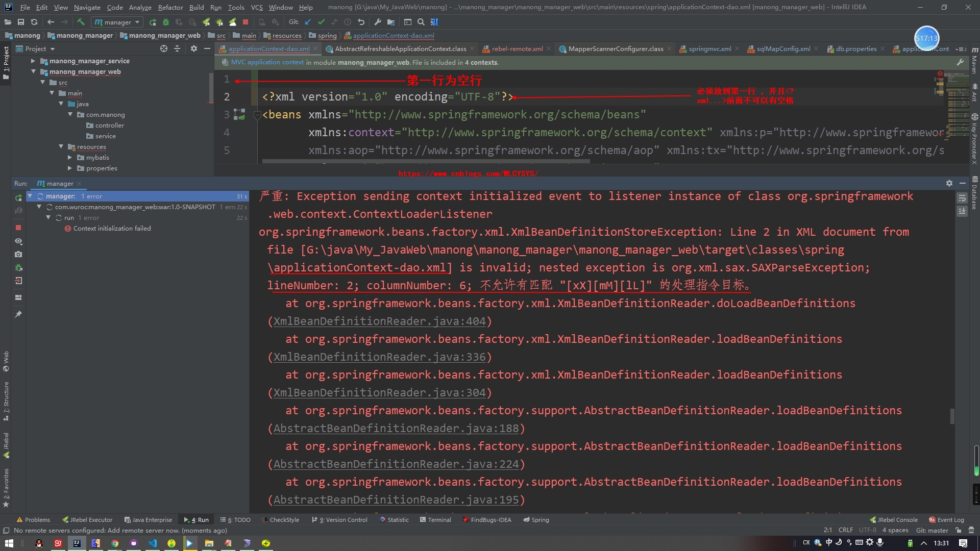Click the Collapse All icon in Project panel
980x551 pixels.
point(177,48)
